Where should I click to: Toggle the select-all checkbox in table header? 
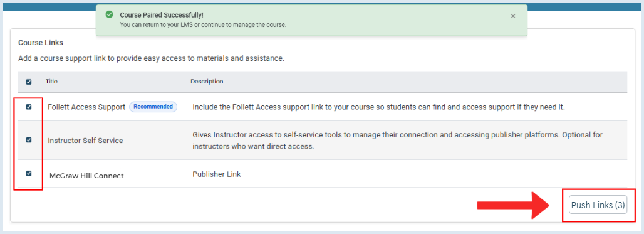click(29, 82)
